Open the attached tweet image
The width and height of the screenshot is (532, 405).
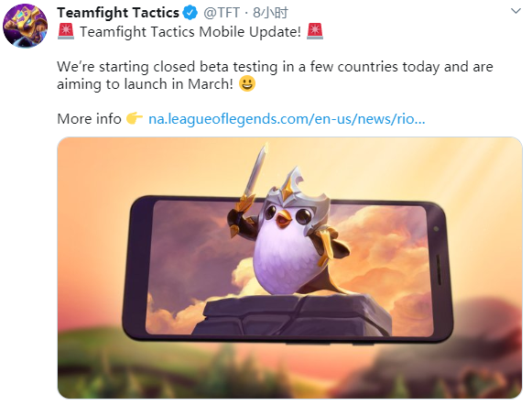289,268
